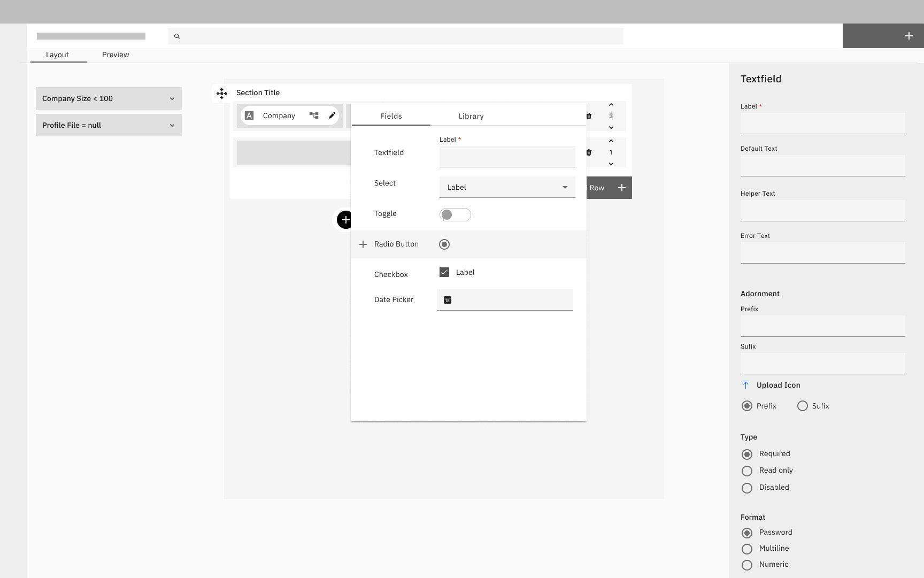Open the Select field Label dropdown
This screenshot has height=578, width=924.
(507, 187)
